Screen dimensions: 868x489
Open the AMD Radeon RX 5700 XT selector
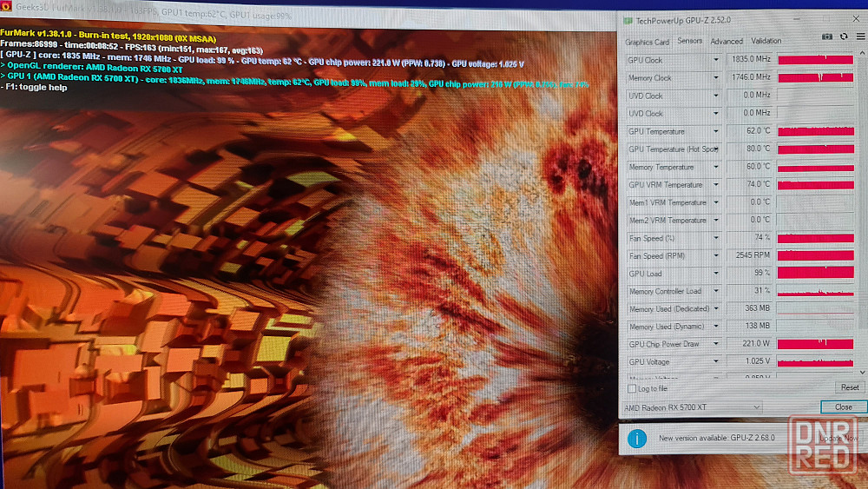pos(692,407)
